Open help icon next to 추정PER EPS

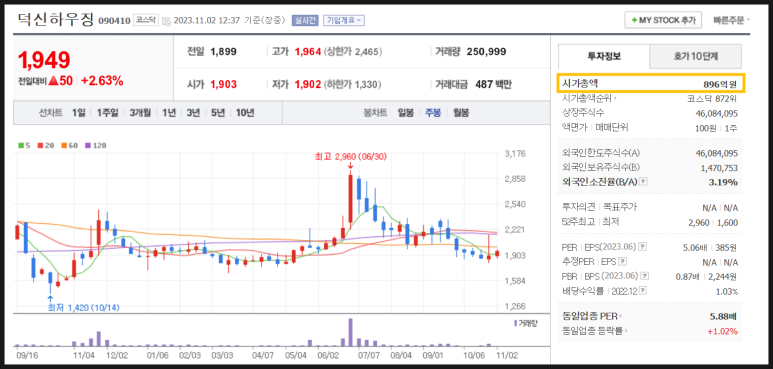[623, 262]
